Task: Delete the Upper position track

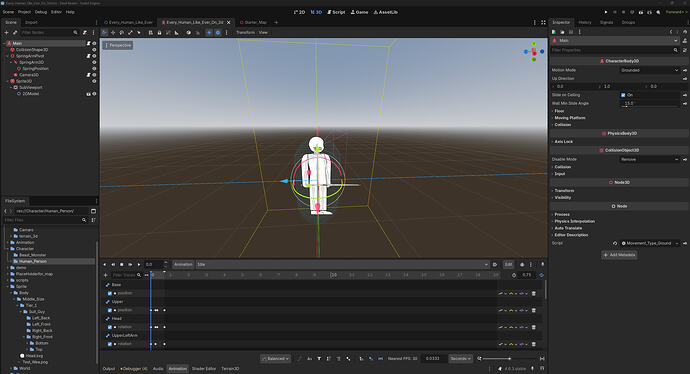Action: tap(534, 310)
